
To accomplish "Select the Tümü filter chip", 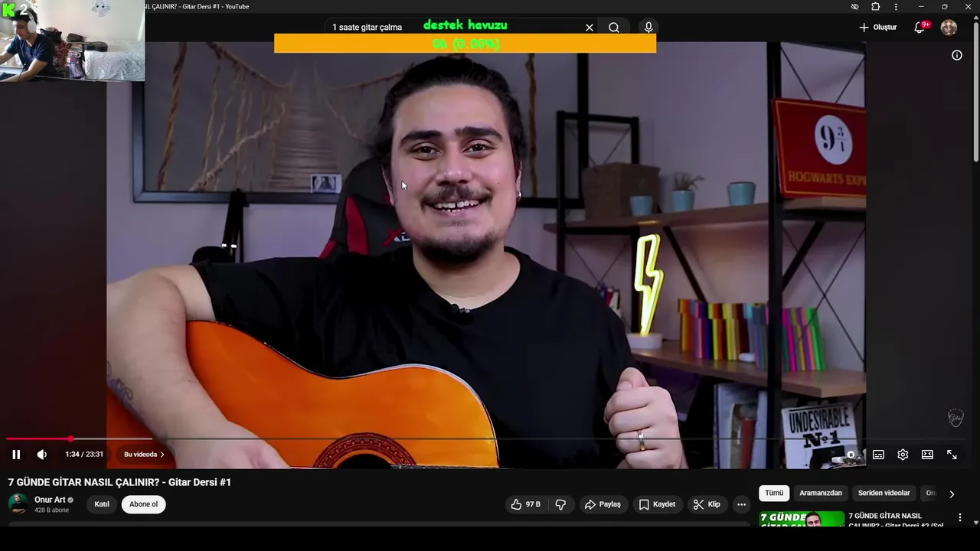I will coord(774,494).
